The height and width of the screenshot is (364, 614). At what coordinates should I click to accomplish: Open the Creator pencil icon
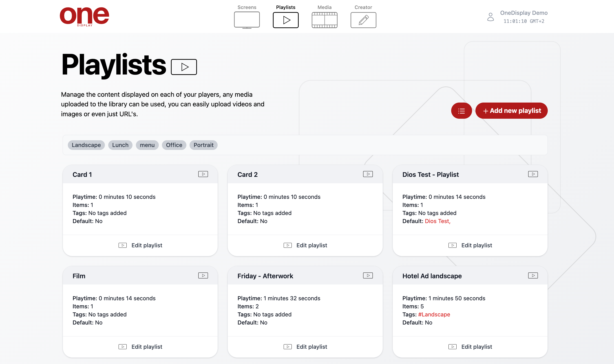(x=363, y=20)
